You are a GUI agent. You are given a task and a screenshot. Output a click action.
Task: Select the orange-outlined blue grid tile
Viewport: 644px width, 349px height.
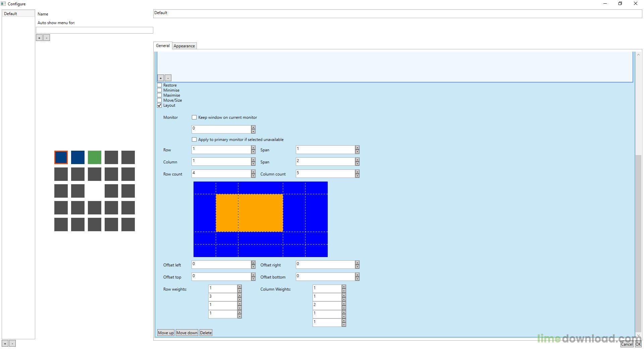(61, 157)
